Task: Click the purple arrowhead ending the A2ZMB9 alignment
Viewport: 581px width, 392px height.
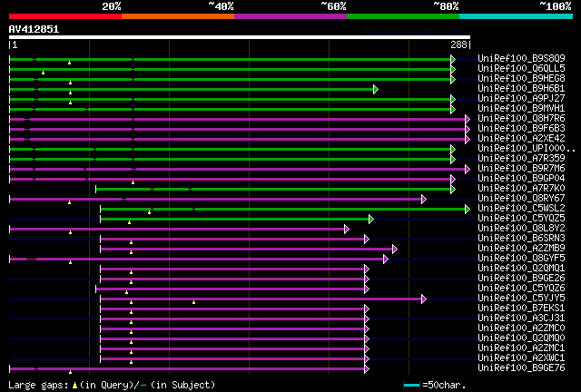Action: 395,250
